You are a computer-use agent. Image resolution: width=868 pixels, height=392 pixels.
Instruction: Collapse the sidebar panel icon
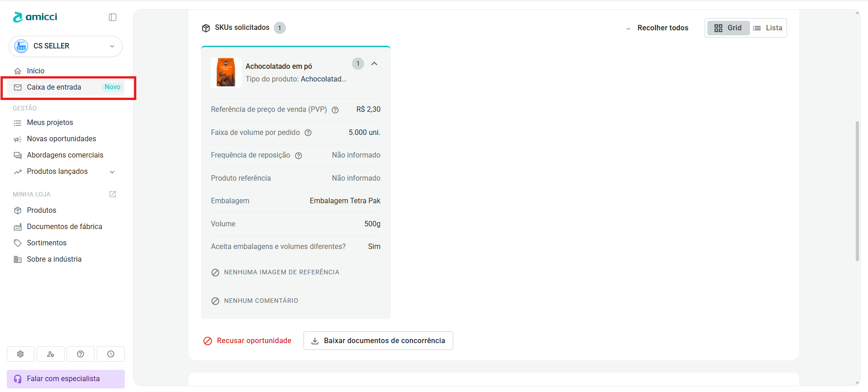coord(113,17)
